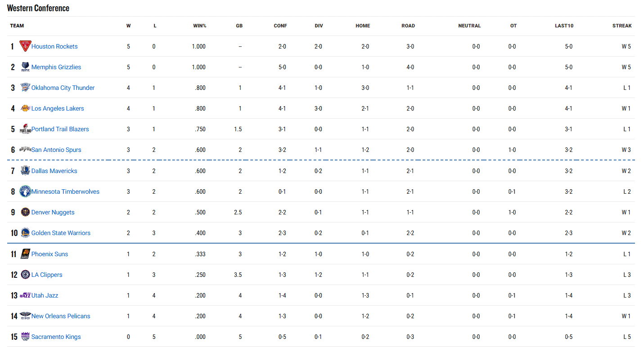This screenshot has height=347, width=644.
Task: Visit the Denver Nuggets link
Action: click(53, 212)
